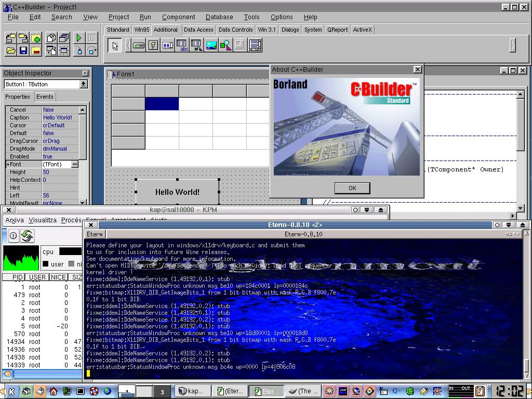Switch to the Data Access palette tab
Image resolution: width=532 pixels, height=399 pixels.
point(198,30)
